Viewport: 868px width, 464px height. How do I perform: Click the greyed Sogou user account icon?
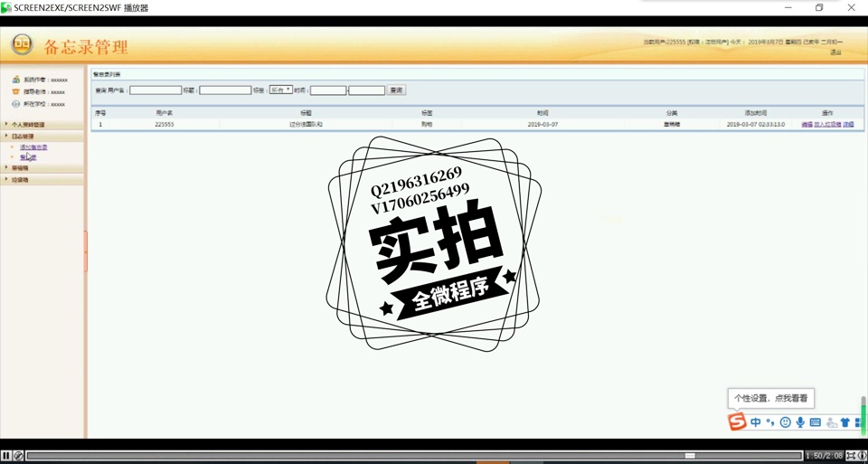click(831, 423)
